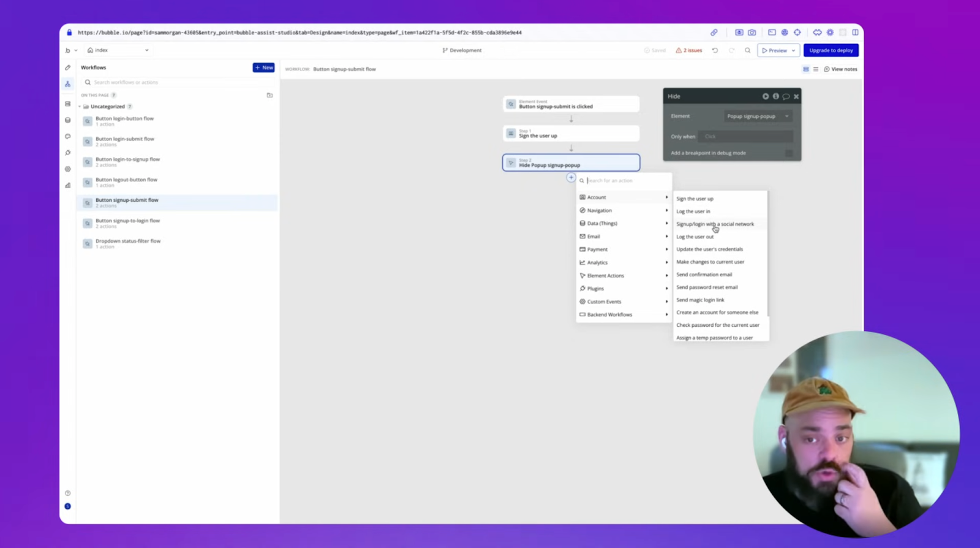
Task: Switch to the card view toggle
Action: (x=806, y=69)
